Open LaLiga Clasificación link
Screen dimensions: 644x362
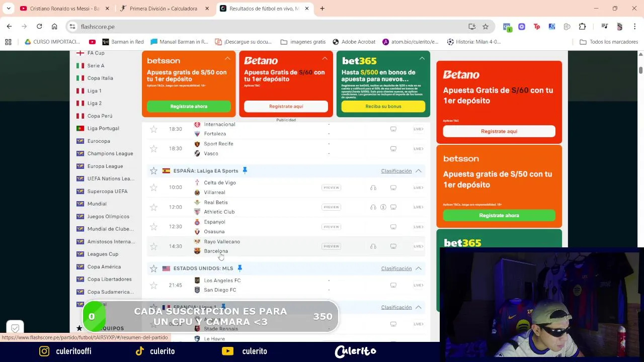396,171
